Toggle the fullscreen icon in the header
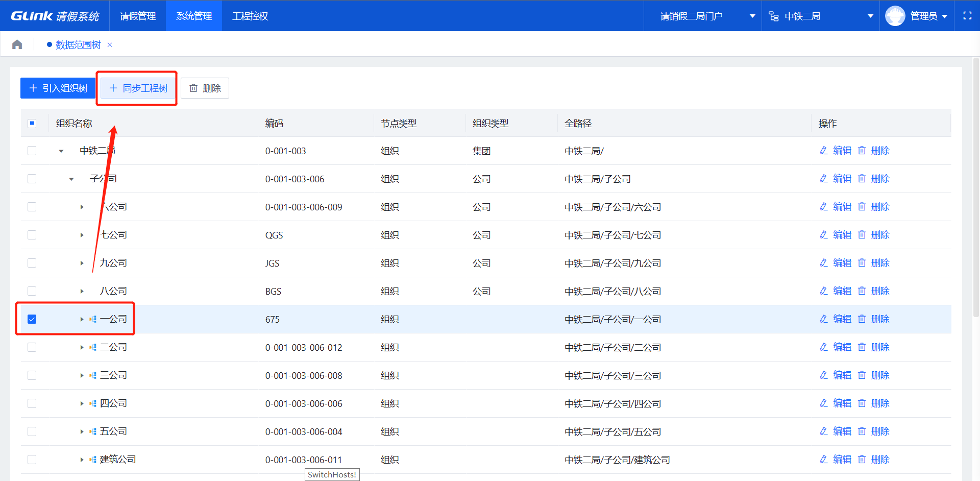The image size is (980, 481). (967, 16)
